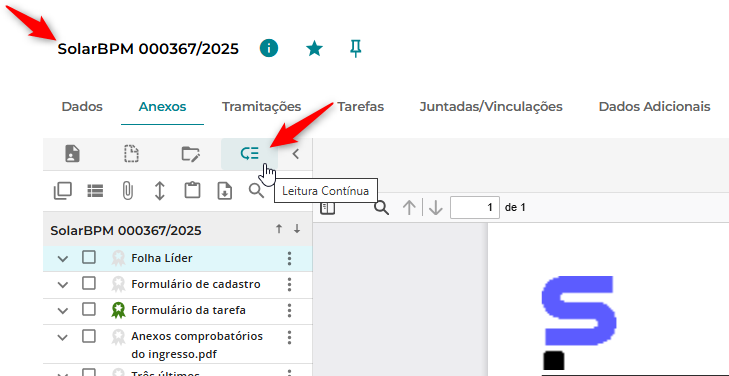This screenshot has height=376, width=729.
Task: Click the clipboard icon
Action: 192,191
